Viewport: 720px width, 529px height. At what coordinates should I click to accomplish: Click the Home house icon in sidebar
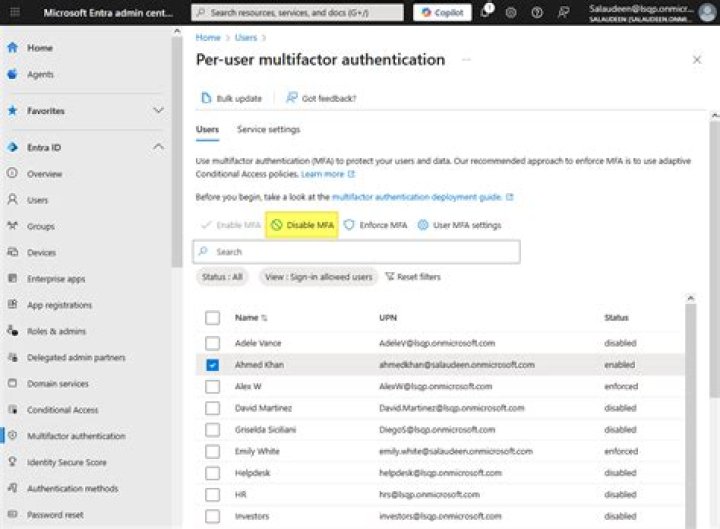[x=13, y=47]
